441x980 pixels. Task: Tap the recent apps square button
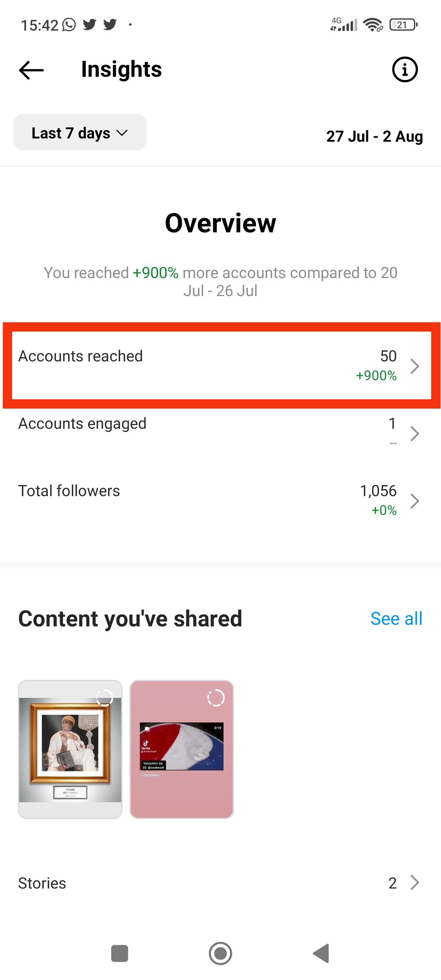click(119, 954)
